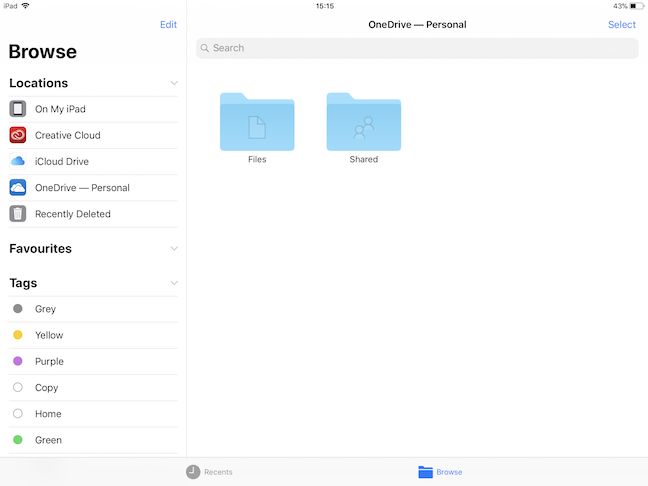
Task: Open OneDrive — Personal in sidebar
Action: tap(93, 188)
